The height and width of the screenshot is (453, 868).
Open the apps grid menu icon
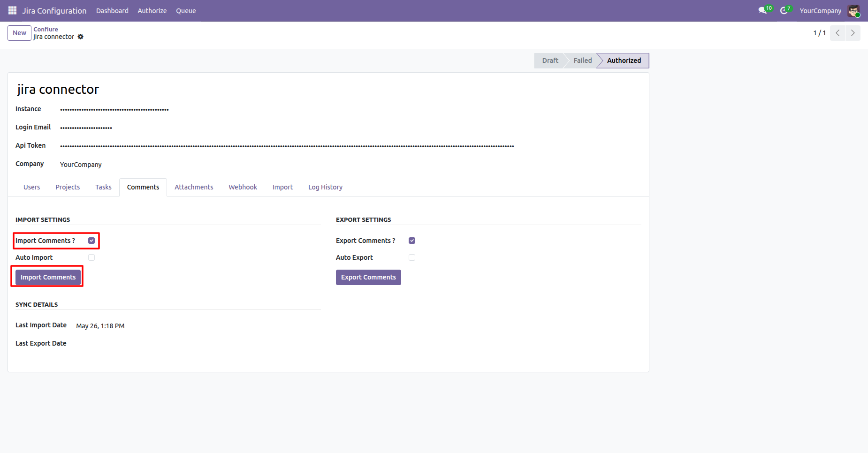(13, 10)
